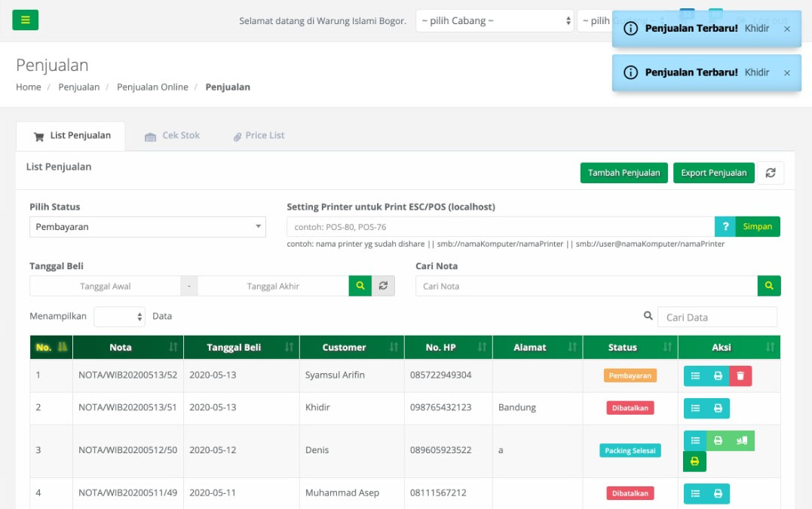812x509 pixels.
Task: Print the nota for Khidir's order
Action: [x=718, y=408]
